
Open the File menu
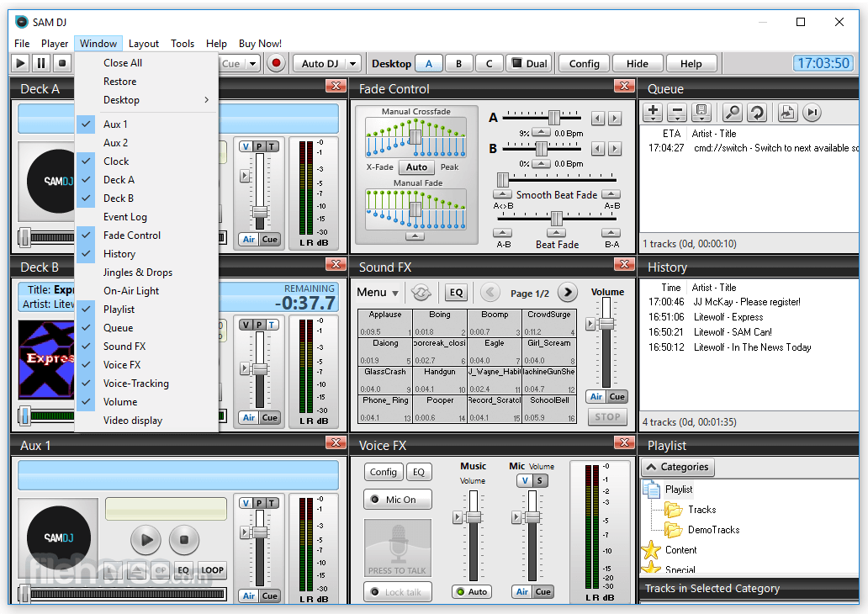tap(22, 43)
